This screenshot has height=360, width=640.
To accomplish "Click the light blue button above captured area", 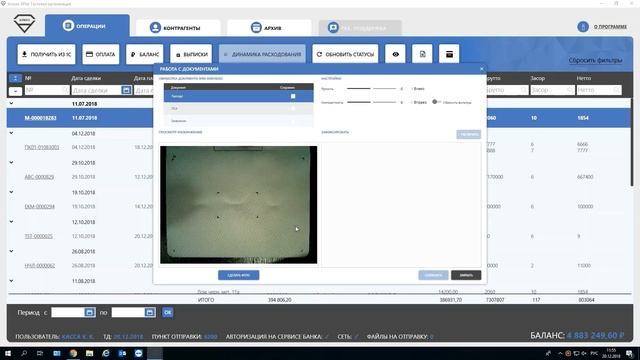I will pos(468,134).
